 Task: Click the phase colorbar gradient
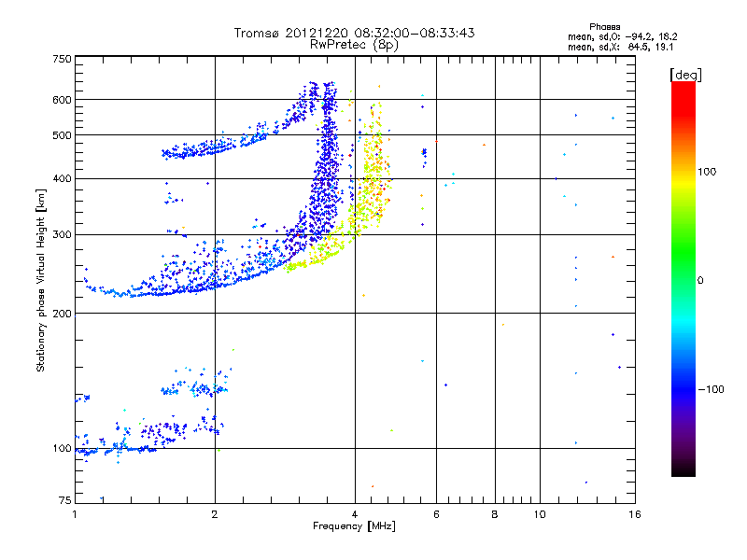(x=684, y=278)
